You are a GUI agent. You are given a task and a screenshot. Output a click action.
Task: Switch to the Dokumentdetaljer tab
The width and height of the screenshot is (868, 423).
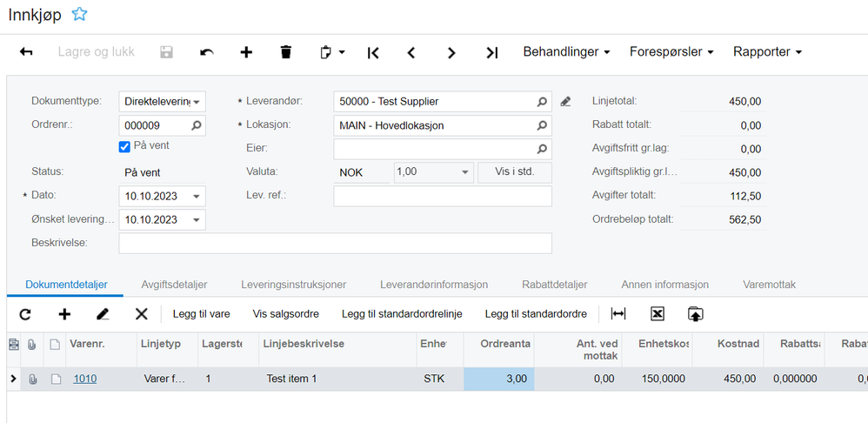(x=66, y=285)
